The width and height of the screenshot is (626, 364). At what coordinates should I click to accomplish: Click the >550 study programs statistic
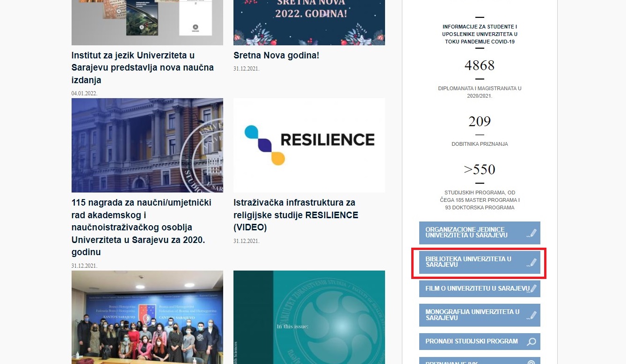480,170
